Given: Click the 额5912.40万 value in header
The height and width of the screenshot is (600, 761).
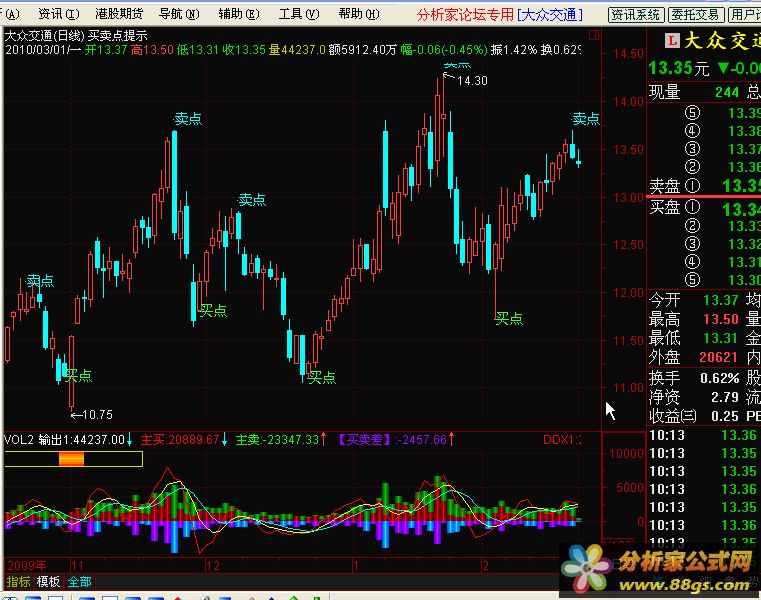Looking at the screenshot, I should point(363,50).
